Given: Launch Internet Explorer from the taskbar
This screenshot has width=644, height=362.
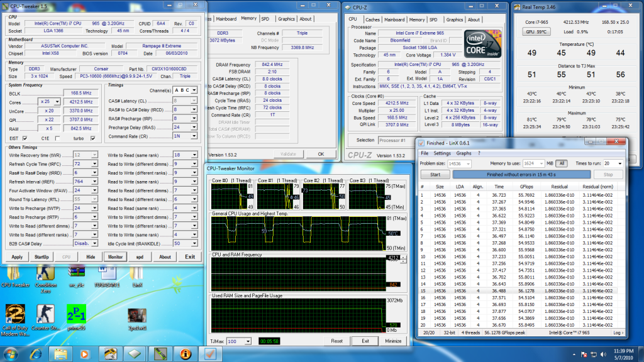Looking at the screenshot, I should pyautogui.click(x=36, y=354).
